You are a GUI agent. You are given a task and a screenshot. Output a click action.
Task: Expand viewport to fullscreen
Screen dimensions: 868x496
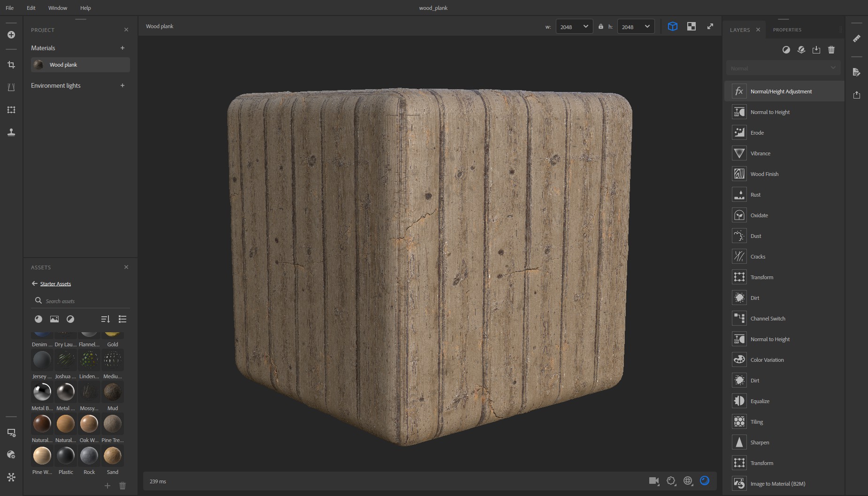pyautogui.click(x=710, y=27)
